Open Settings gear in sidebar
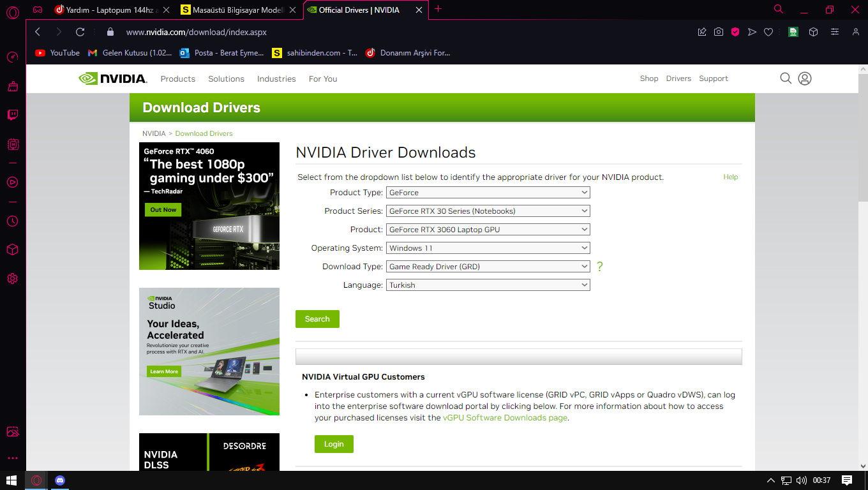868x490 pixels. click(x=12, y=279)
